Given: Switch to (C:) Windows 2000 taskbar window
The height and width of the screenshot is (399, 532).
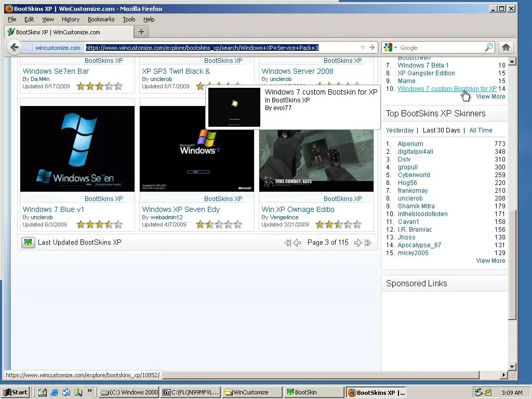Looking at the screenshot, I should [129, 392].
